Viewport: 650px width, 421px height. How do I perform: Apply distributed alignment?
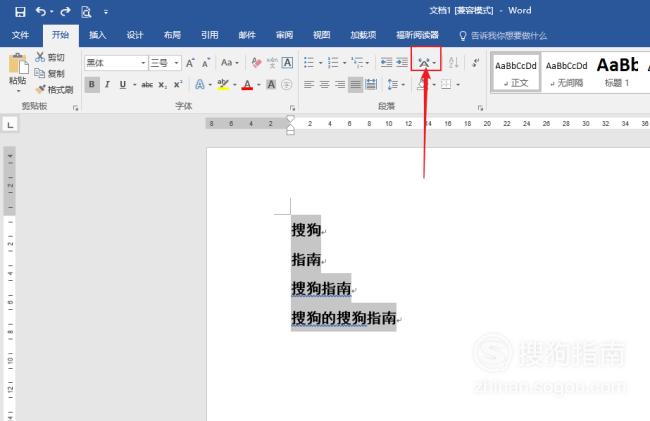[371, 85]
